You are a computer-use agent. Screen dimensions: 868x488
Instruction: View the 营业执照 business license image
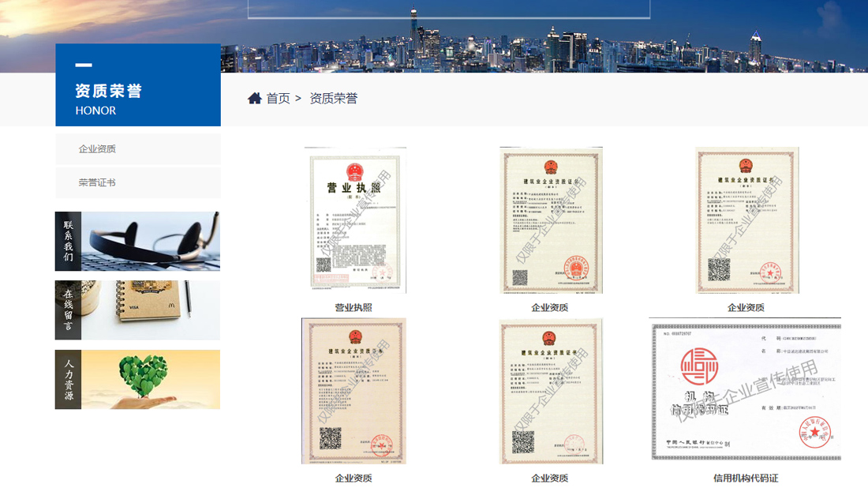354,220
